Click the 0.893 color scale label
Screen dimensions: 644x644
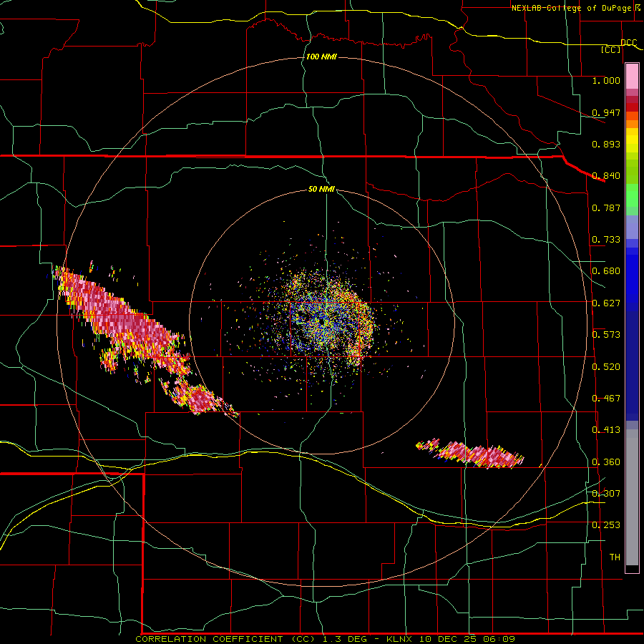[606, 144]
